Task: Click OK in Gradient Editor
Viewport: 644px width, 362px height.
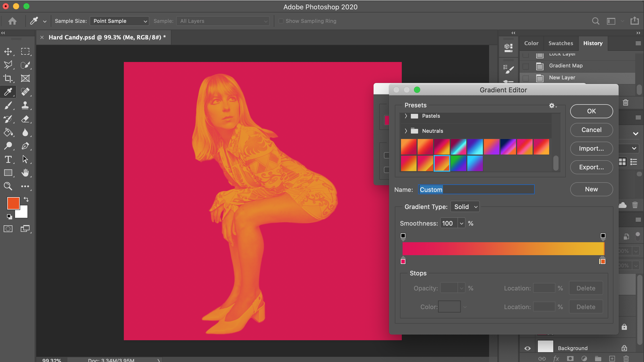Action: click(x=591, y=111)
